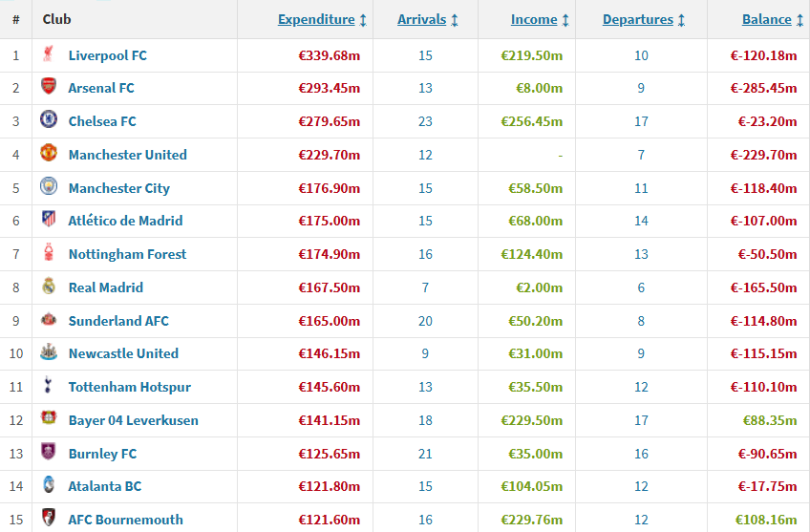Image resolution: width=810 pixels, height=532 pixels.
Task: Click the Bayer 04 Leverkusen crest icon
Action: pos(49,420)
